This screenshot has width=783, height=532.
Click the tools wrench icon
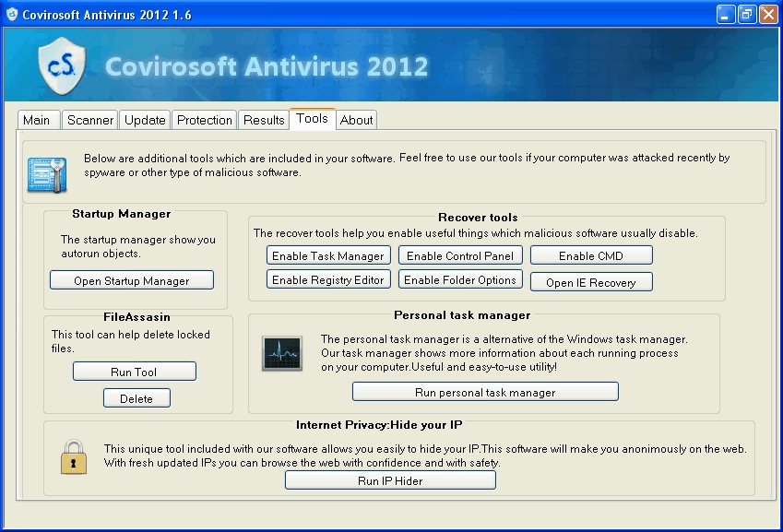(47, 174)
